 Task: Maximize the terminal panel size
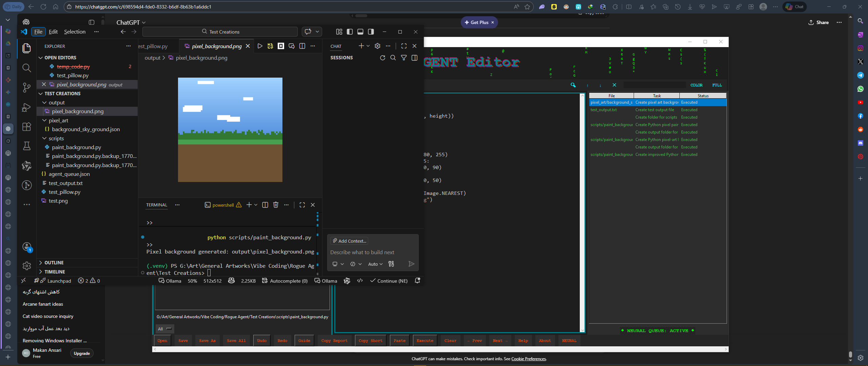(x=302, y=205)
